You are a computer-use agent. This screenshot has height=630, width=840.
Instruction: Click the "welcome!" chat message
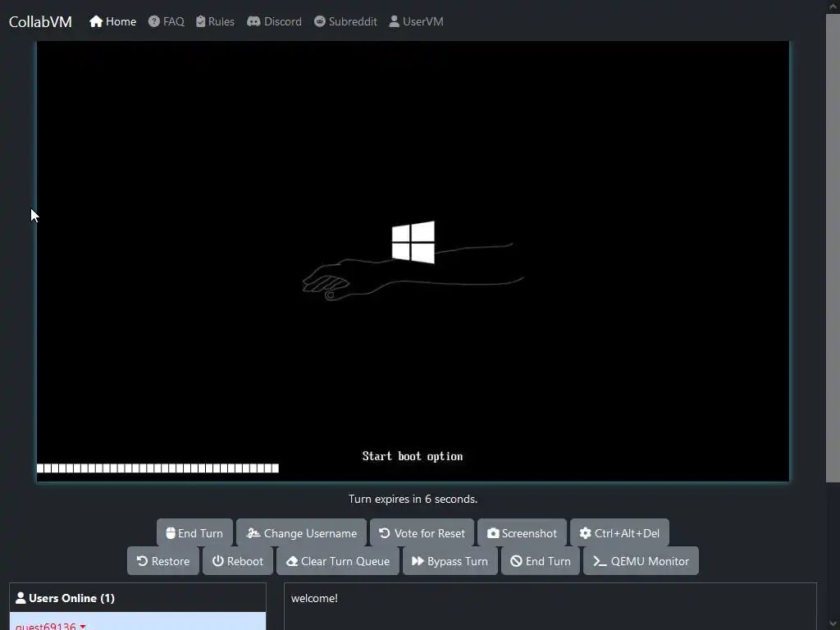[314, 598]
